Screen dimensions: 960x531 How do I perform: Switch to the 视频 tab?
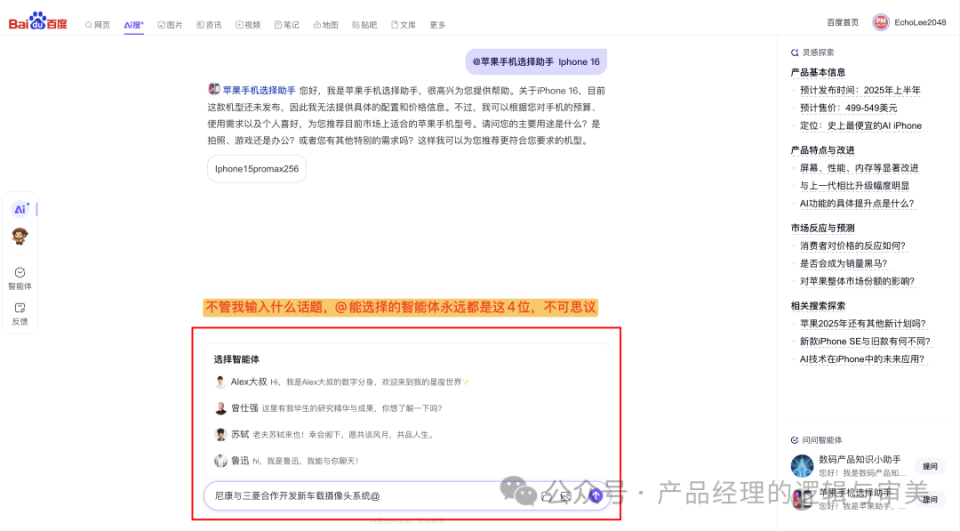click(x=248, y=25)
